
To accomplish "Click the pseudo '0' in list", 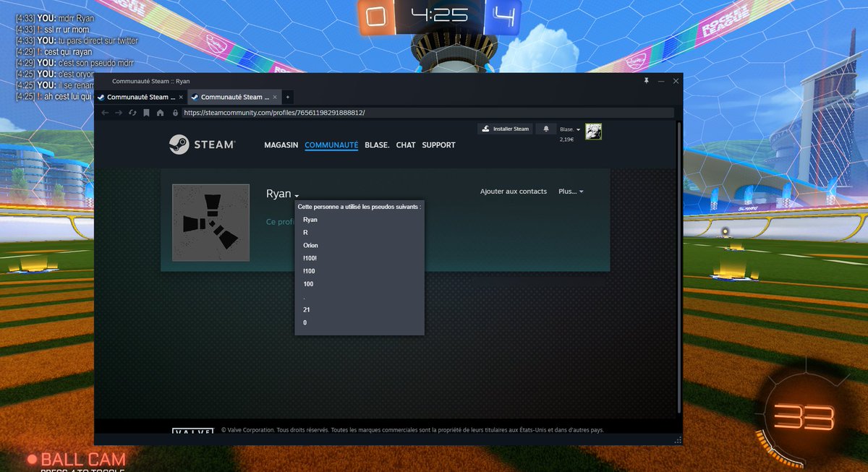I will (305, 323).
